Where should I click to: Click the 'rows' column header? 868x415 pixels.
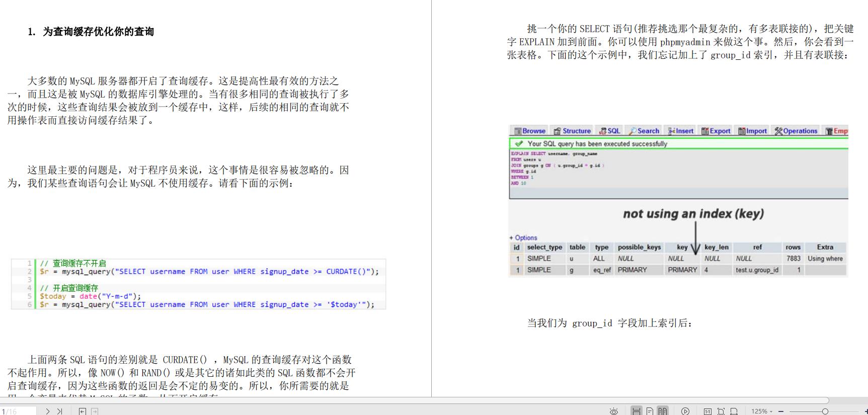pyautogui.click(x=793, y=247)
